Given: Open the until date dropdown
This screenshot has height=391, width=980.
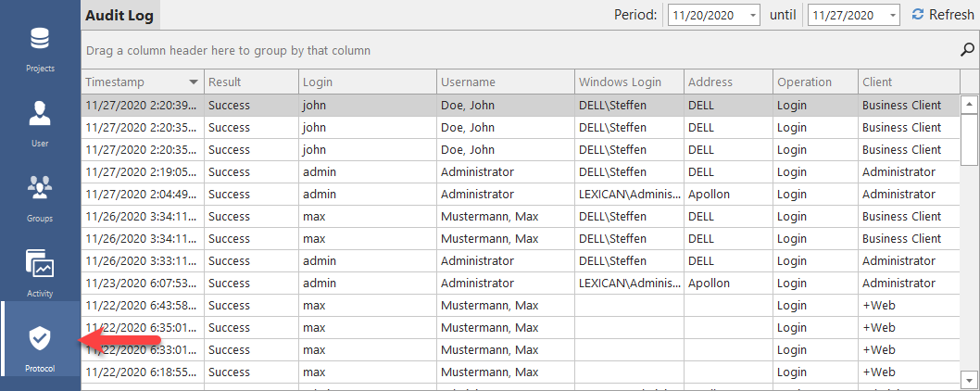Looking at the screenshot, I should (891, 16).
